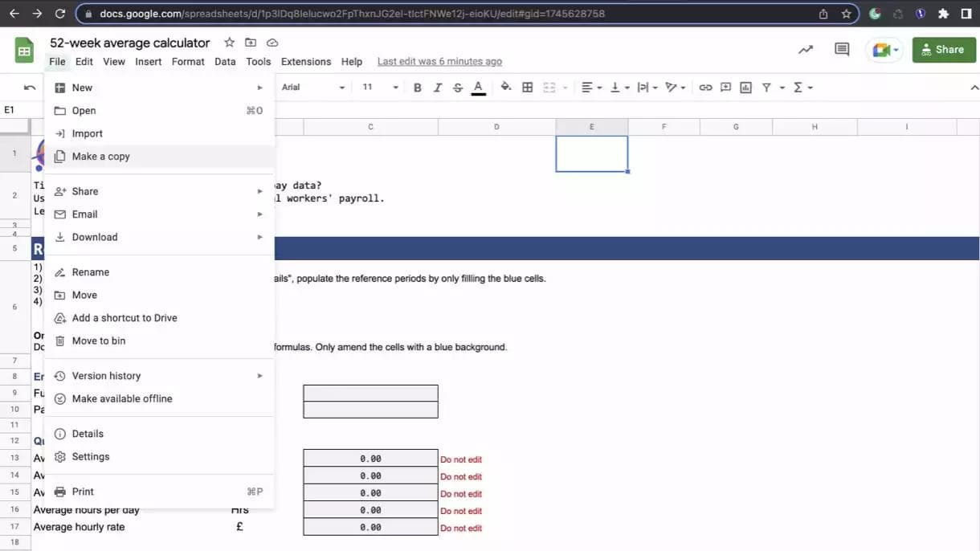The width and height of the screenshot is (980, 551).
Task: Open the browser extensions puzzle icon
Action: pyautogui.click(x=944, y=14)
